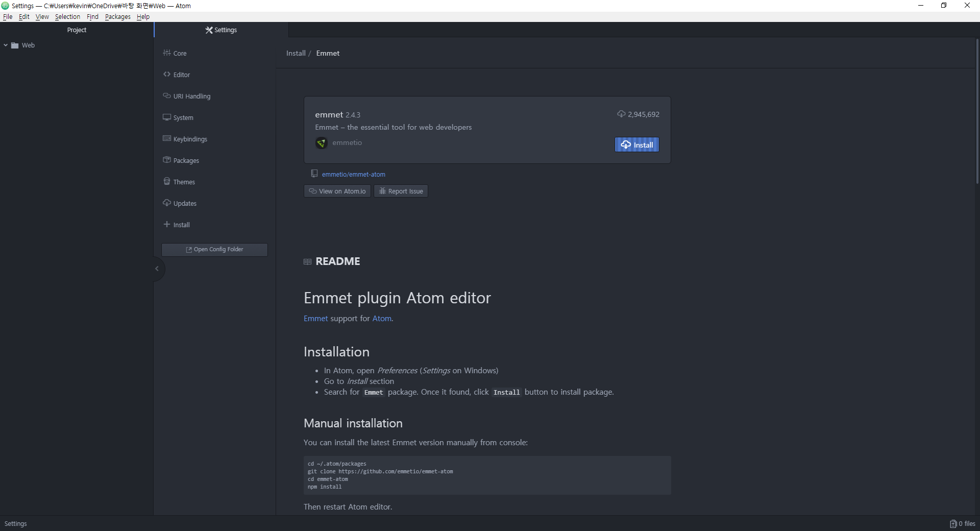Click the Install breadcrumb link
980x531 pixels.
pyautogui.click(x=296, y=53)
